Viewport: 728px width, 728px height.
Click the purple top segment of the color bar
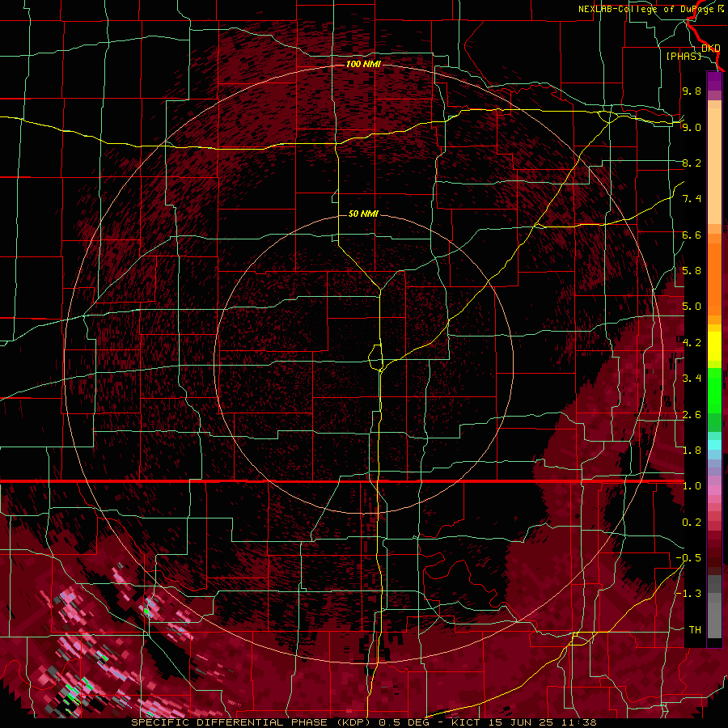click(x=714, y=82)
